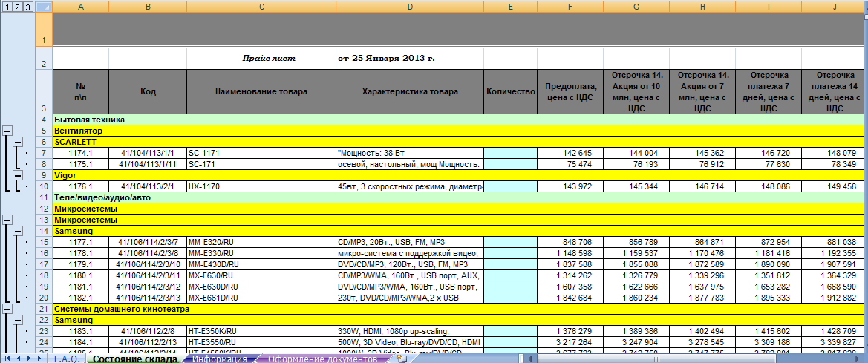
Task: Click the MM-E320/RU product cell
Action: [261, 242]
